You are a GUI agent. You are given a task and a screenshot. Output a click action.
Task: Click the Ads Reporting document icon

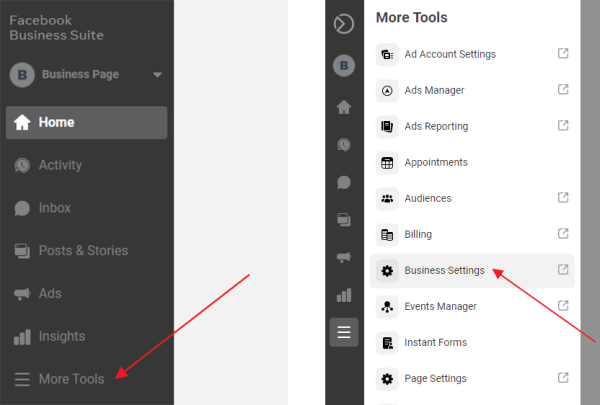(x=387, y=127)
